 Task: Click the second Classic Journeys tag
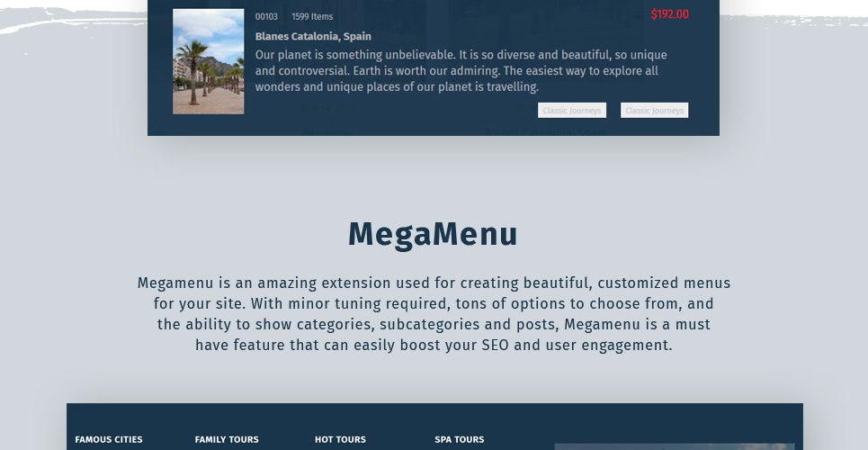tap(654, 111)
